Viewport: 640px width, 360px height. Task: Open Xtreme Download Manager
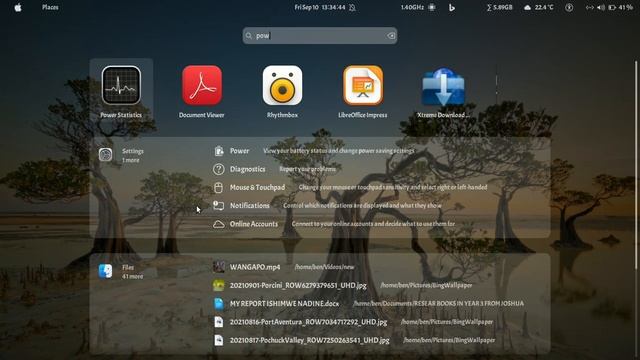click(443, 92)
